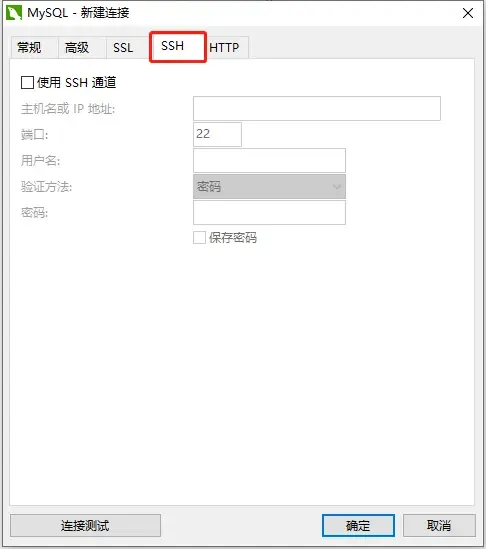The width and height of the screenshot is (486, 549).
Task: Confirm with the 确定 button
Action: (x=358, y=525)
